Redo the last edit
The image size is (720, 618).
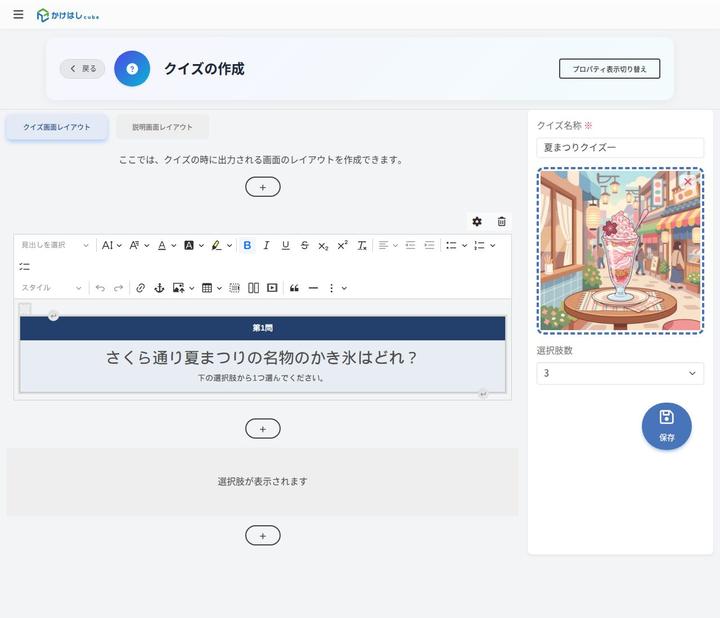[x=118, y=288]
